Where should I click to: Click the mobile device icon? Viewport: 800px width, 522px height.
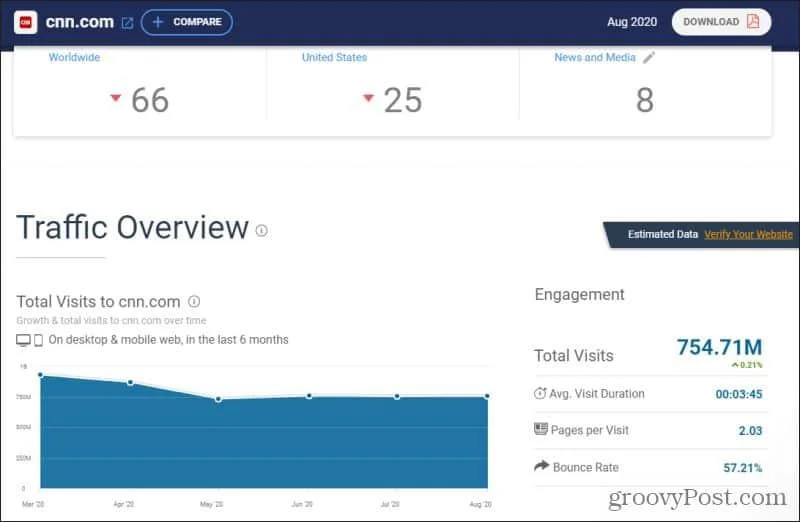pos(38,340)
